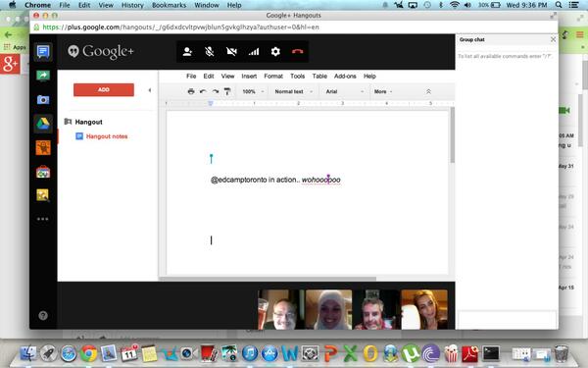Open Chrome menu in macOS menu bar

pyautogui.click(x=37, y=5)
